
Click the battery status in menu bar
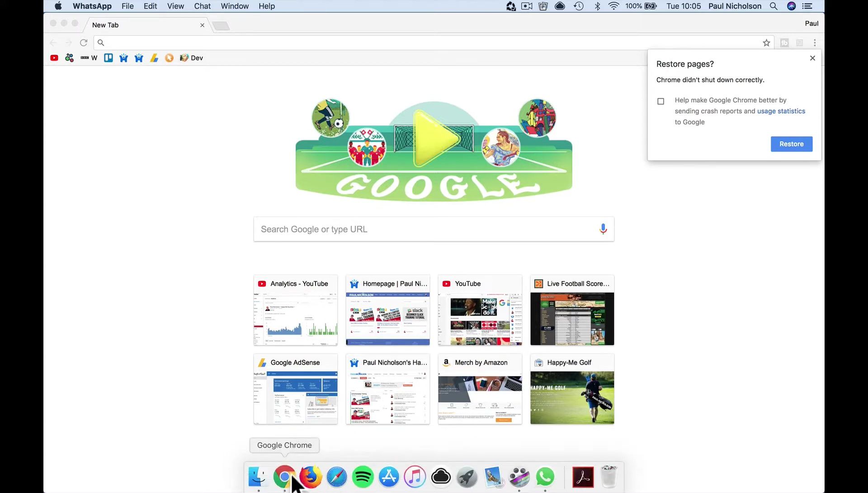pos(641,6)
